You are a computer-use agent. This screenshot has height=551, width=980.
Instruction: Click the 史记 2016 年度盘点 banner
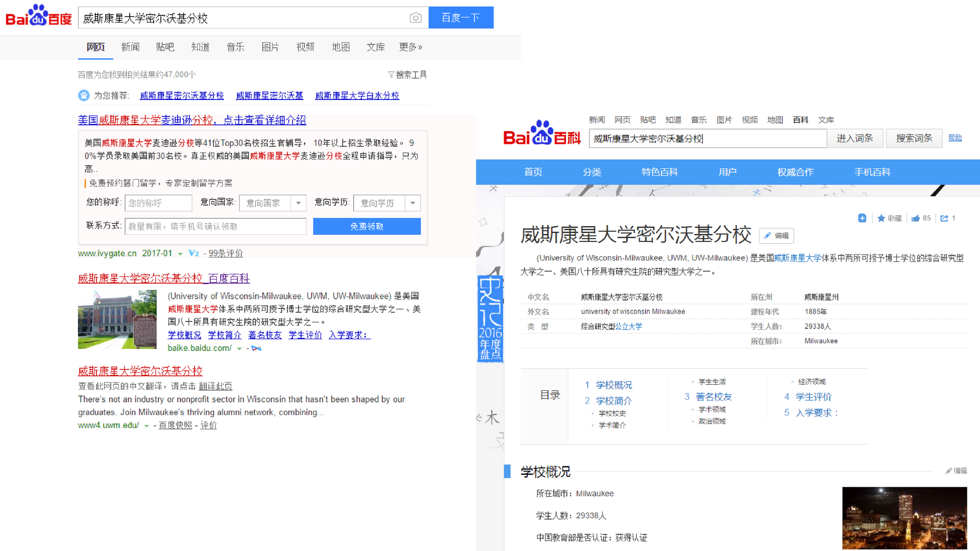tap(491, 319)
